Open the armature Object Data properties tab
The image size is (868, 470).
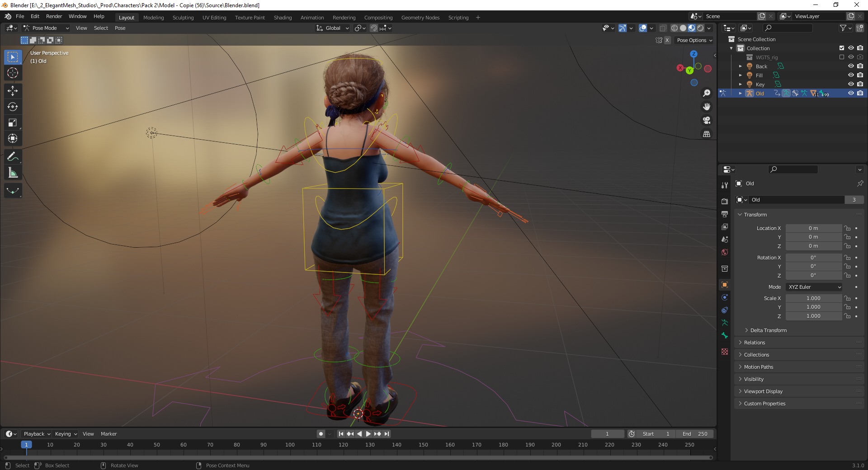725,323
